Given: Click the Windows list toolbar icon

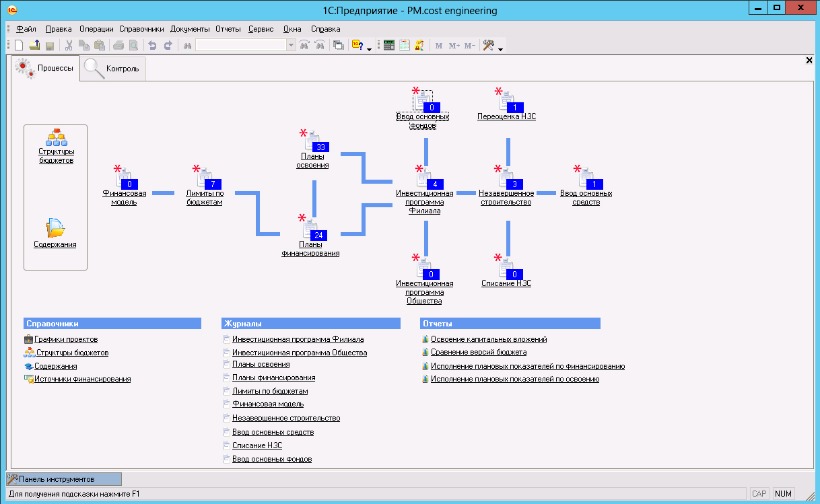Looking at the screenshot, I should tap(339, 45).
